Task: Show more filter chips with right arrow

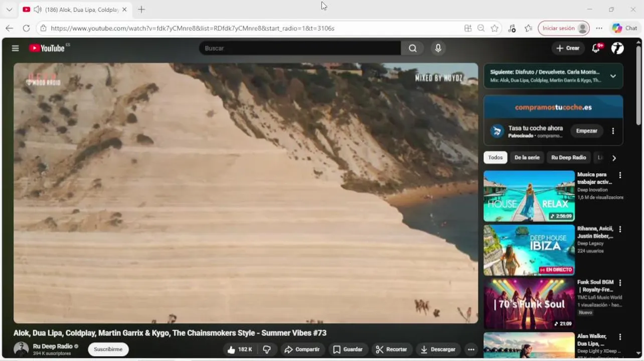Action: pyautogui.click(x=614, y=158)
